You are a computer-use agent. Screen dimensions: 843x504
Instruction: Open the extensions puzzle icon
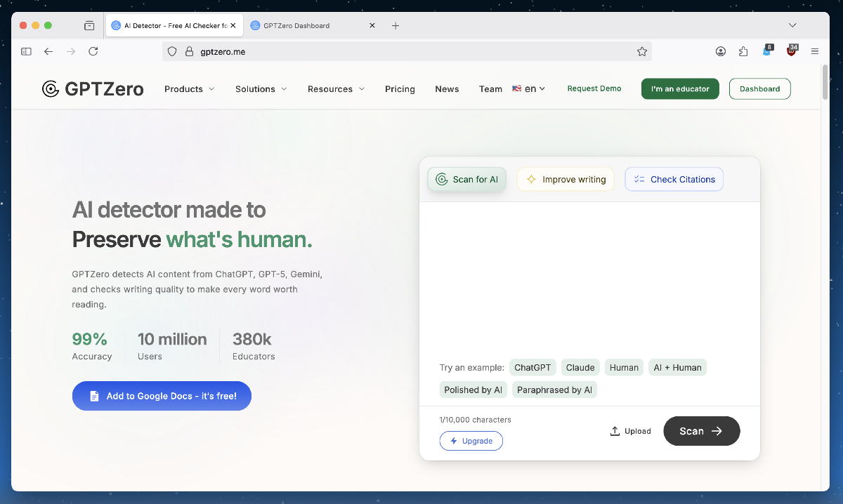click(x=743, y=51)
